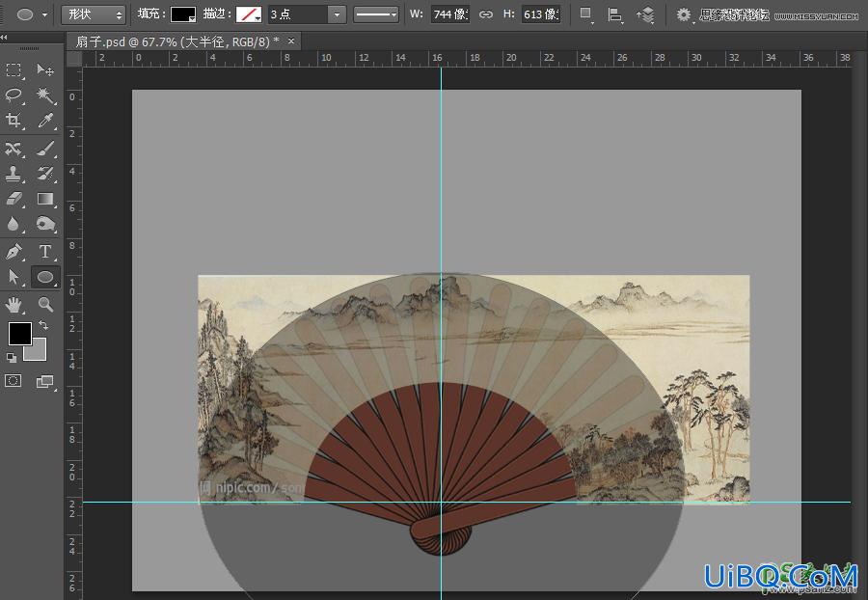Swap foreground and background colors
The height and width of the screenshot is (600, 868).
point(43,325)
